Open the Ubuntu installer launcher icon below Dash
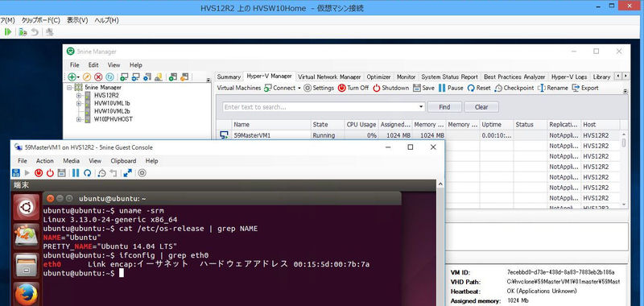Image resolution: width=644 pixels, height=306 pixels. pos(27,236)
